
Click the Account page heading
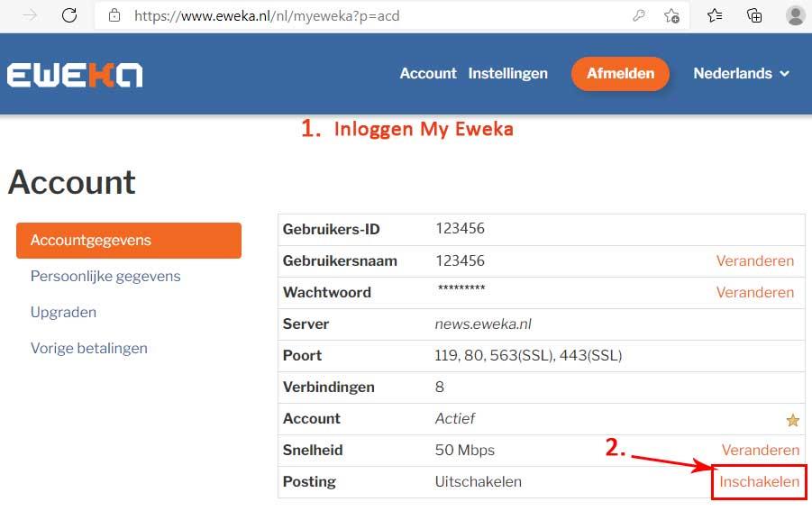pos(72,182)
